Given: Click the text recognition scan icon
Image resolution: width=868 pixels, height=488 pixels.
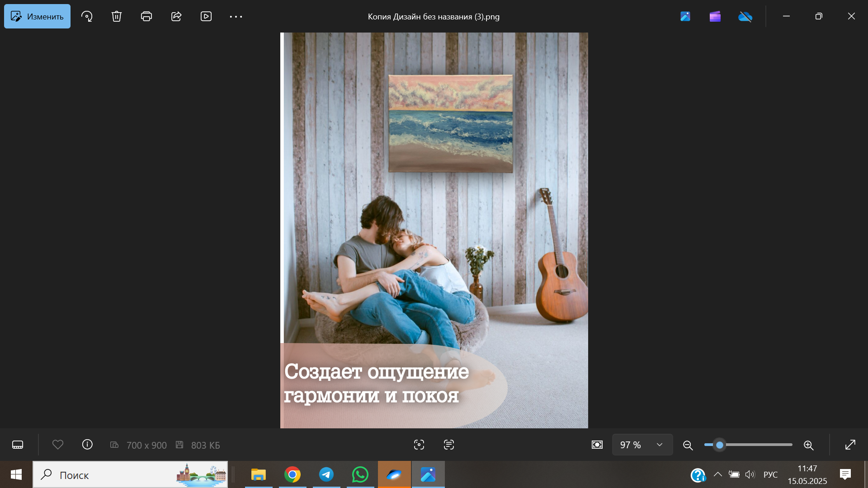Looking at the screenshot, I should click(449, 445).
